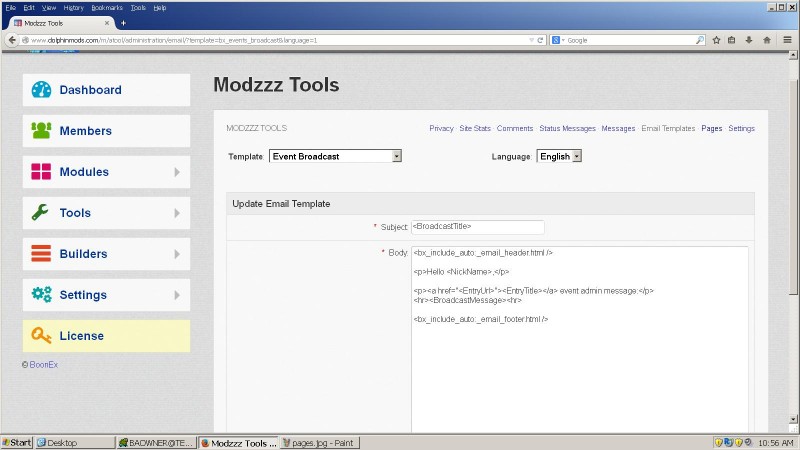Expand the Settings submenu arrow

177,295
